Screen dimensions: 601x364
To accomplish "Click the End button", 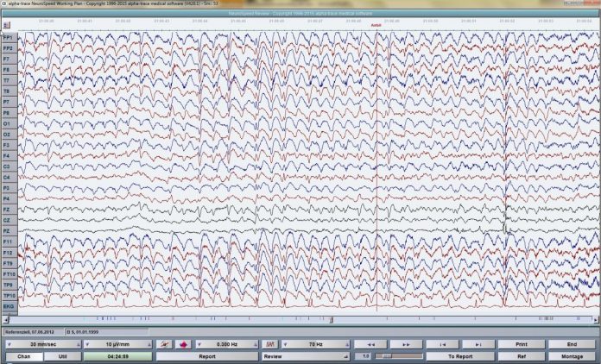I will click(x=572, y=344).
